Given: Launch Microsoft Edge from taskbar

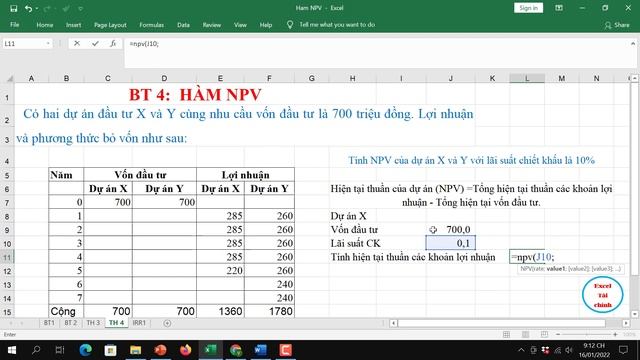Looking at the screenshot, I should coord(85,350).
